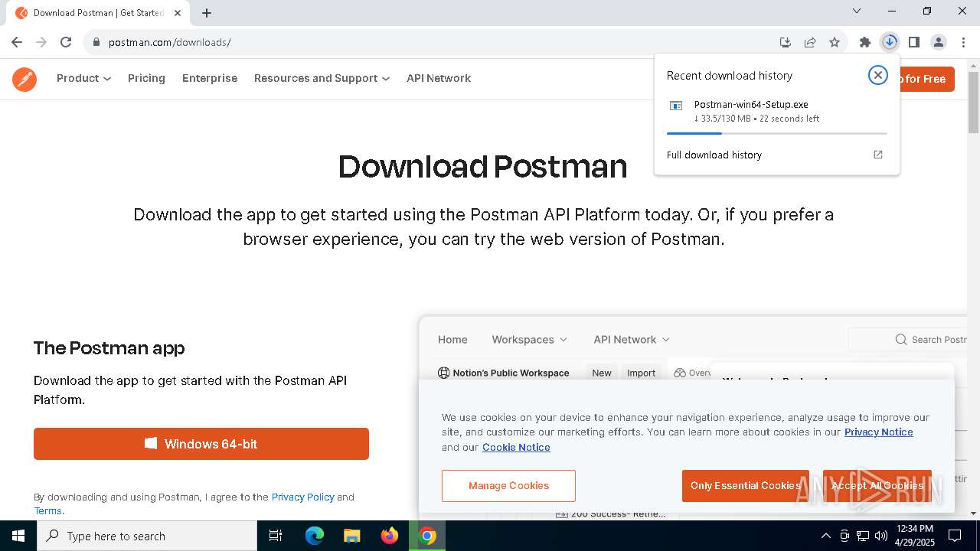Open Task View on the taskbar
Image resolution: width=980 pixels, height=551 pixels.
coord(276,536)
